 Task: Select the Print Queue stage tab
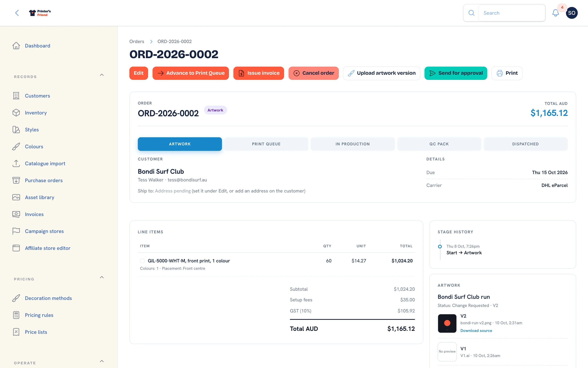pos(266,144)
